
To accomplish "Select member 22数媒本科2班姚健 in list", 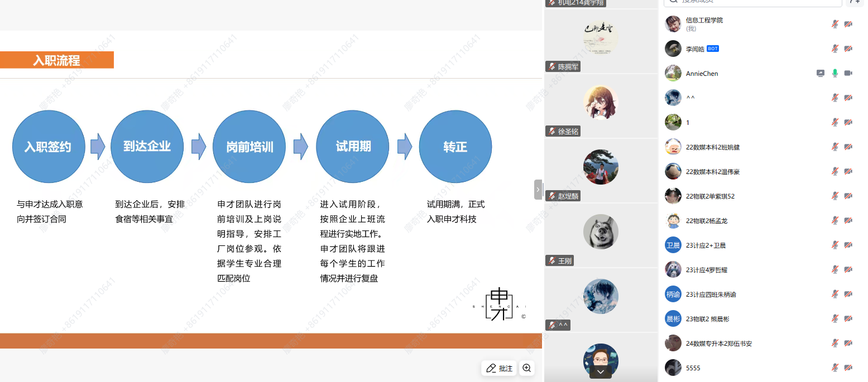I will point(713,147).
